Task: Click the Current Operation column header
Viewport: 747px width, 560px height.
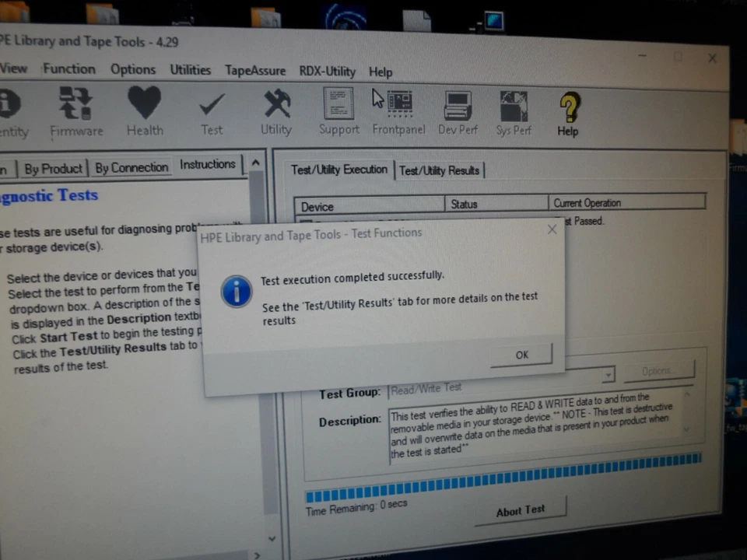Action: (x=627, y=202)
